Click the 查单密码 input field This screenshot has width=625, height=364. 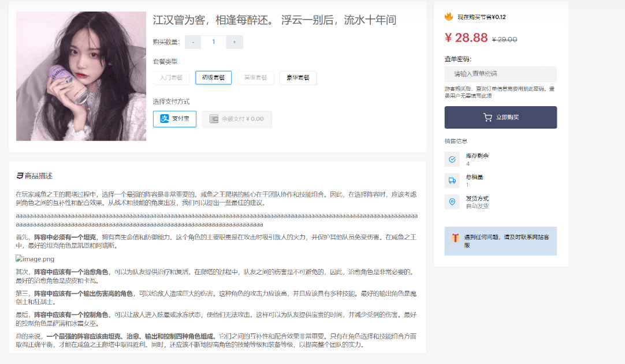[501, 74]
